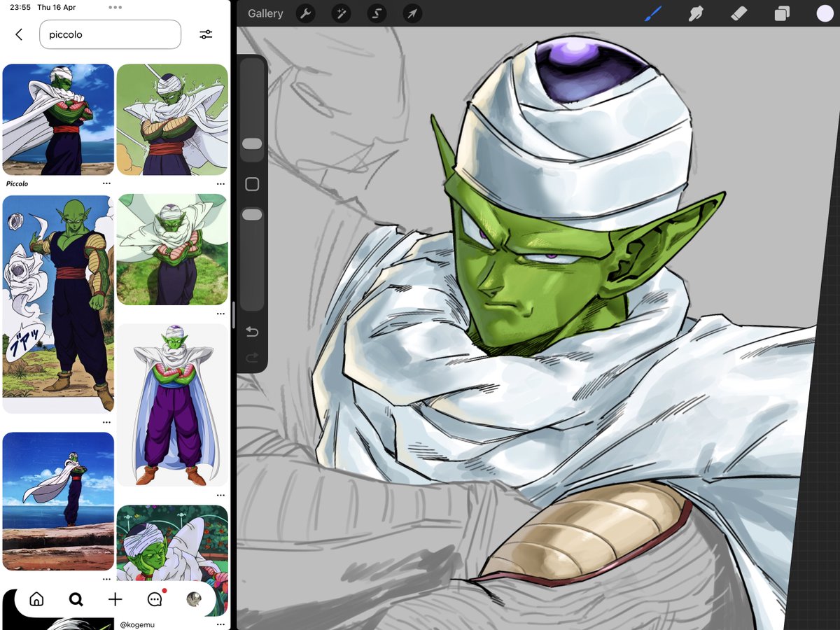The width and height of the screenshot is (840, 630).
Task: Activate the Selection tool (S icon)
Action: tap(377, 13)
